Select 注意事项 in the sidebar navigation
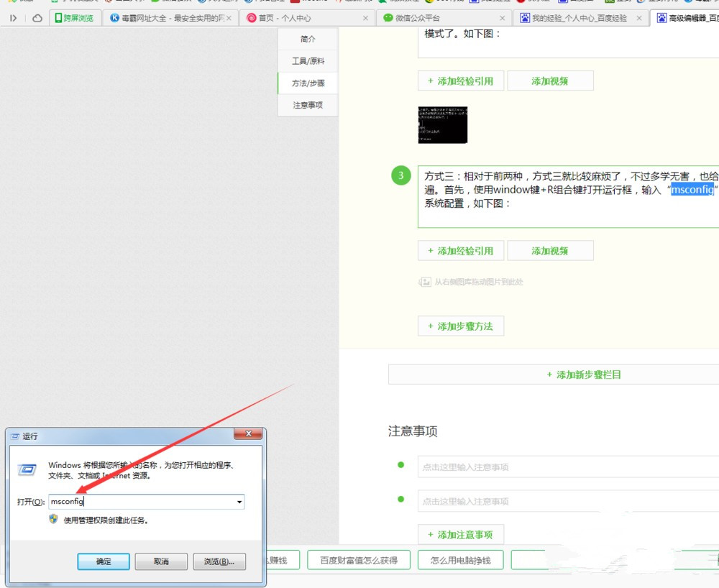Screen dimensions: 719x588 [307, 105]
